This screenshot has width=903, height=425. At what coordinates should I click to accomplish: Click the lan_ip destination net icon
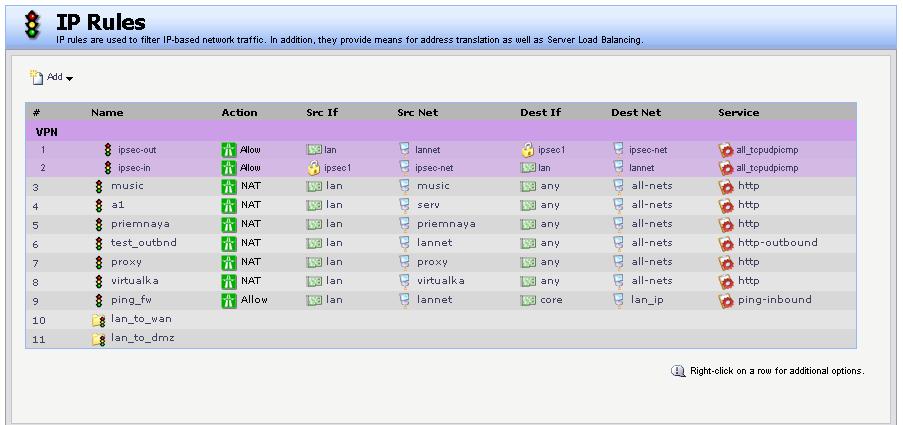[x=620, y=300]
